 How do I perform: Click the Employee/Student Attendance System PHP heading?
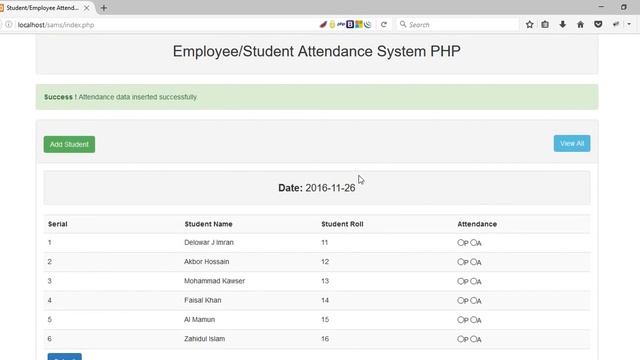pyautogui.click(x=317, y=51)
